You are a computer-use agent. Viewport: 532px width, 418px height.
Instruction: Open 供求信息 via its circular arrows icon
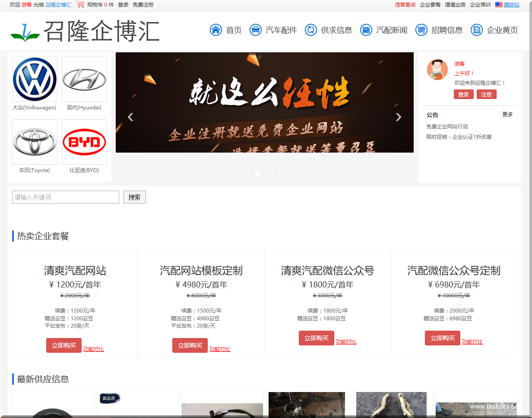(x=310, y=30)
